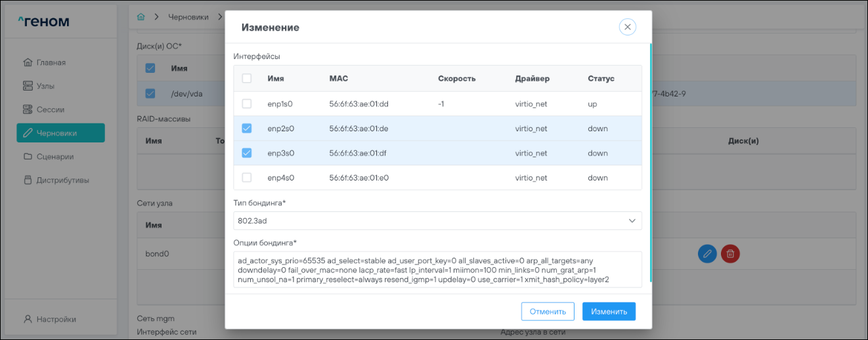Click the red delete trash icon for bond0
The width and height of the screenshot is (868, 340).
pyautogui.click(x=729, y=253)
